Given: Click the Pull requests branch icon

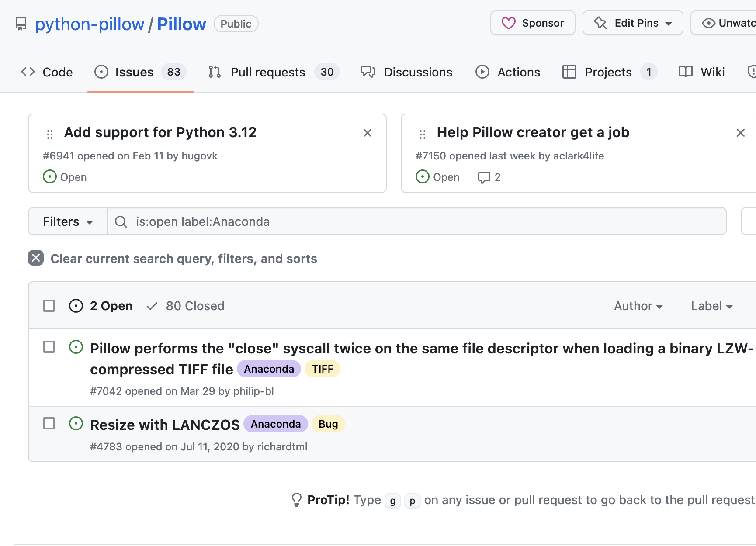Looking at the screenshot, I should (x=215, y=72).
